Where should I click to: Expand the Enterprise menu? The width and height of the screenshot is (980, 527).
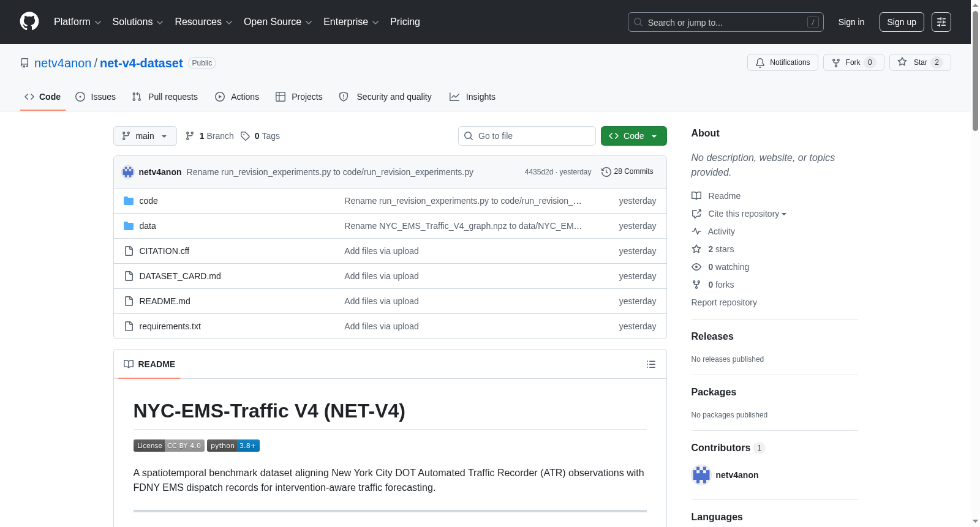(x=352, y=22)
